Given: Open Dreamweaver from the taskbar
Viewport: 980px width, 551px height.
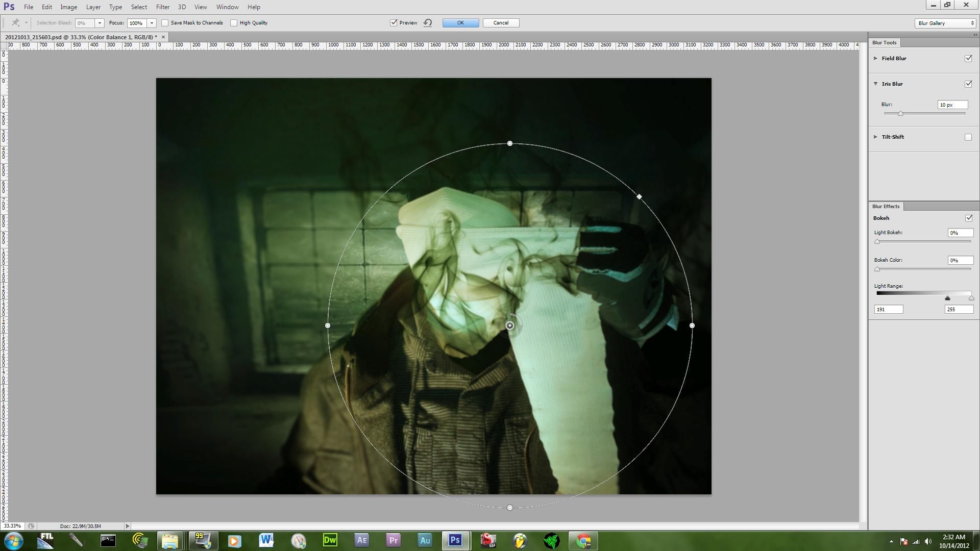Looking at the screenshot, I should (329, 540).
